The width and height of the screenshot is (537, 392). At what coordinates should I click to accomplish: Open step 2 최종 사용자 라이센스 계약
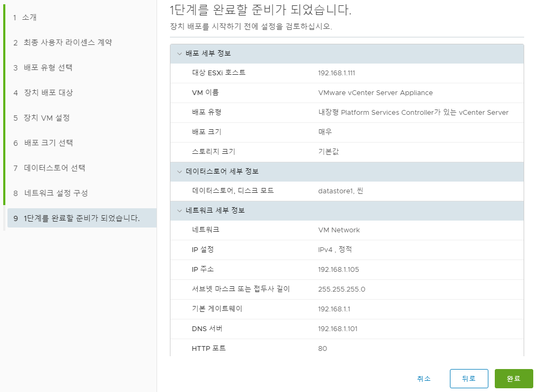[x=63, y=42]
